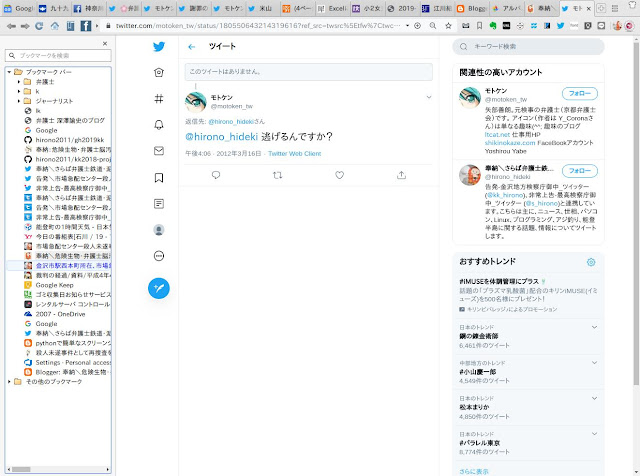The width and height of the screenshot is (640, 476).
Task: Open the 鋼の錬金術師 trend chevron menu
Action: (x=594, y=327)
